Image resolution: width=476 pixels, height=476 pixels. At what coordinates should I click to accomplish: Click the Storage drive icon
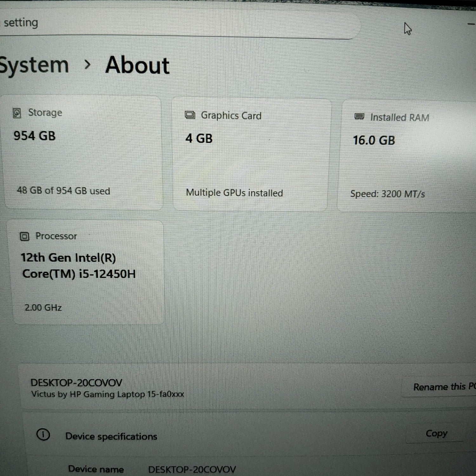tap(17, 113)
